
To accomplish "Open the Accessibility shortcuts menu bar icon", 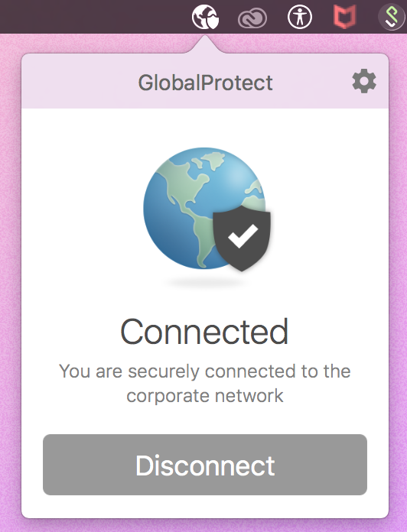I will pos(300,17).
